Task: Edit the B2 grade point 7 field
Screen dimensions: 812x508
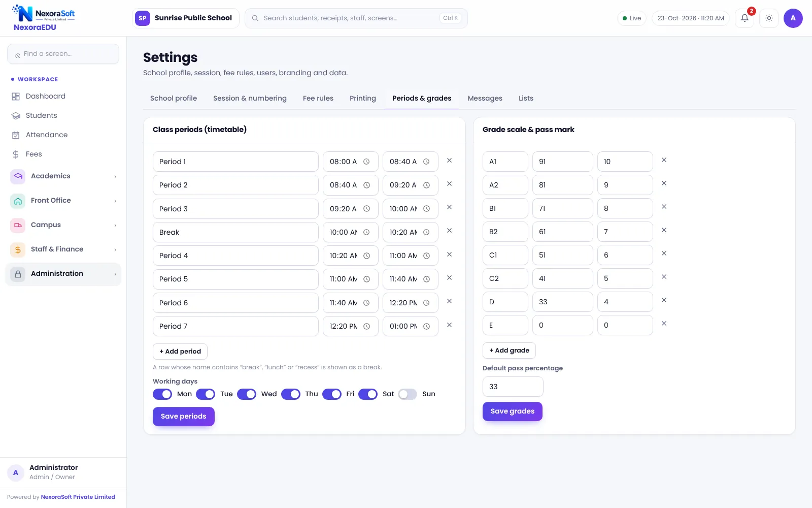Action: [x=625, y=232]
